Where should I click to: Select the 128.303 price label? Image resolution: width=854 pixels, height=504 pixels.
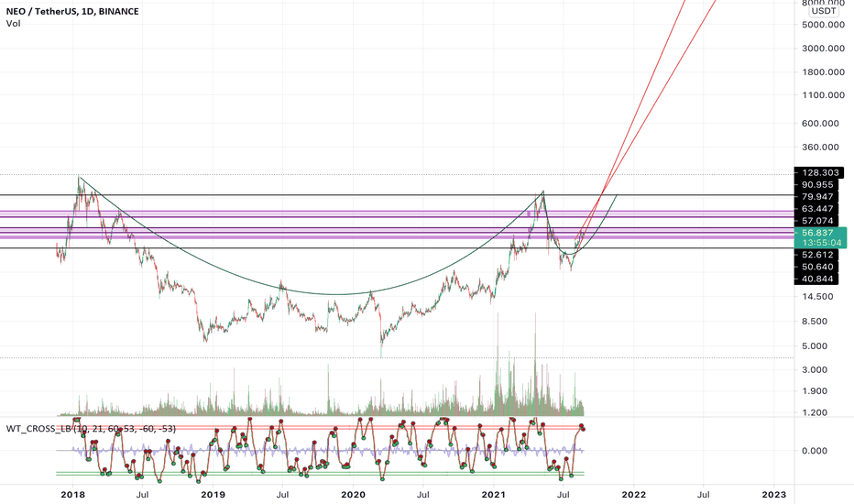(818, 172)
